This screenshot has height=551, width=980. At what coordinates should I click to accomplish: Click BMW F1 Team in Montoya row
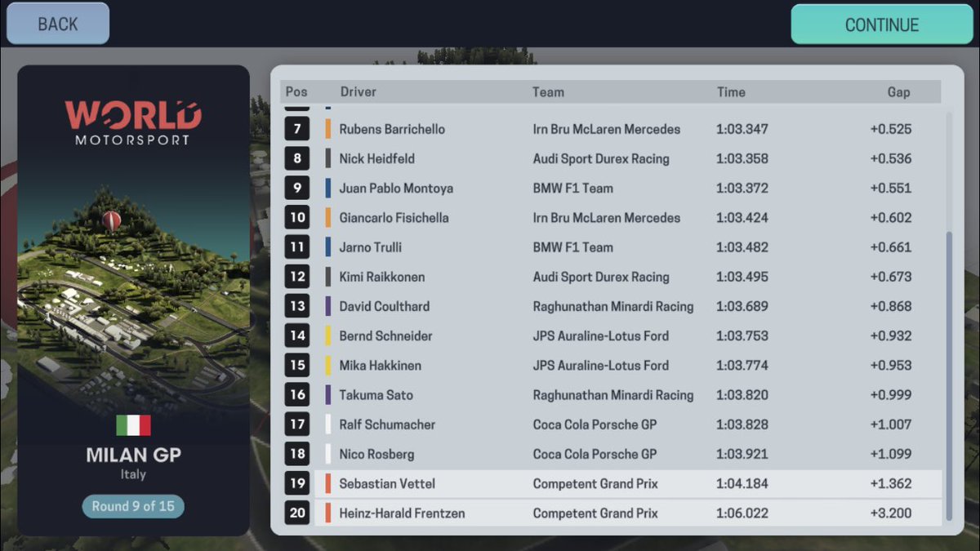(573, 188)
